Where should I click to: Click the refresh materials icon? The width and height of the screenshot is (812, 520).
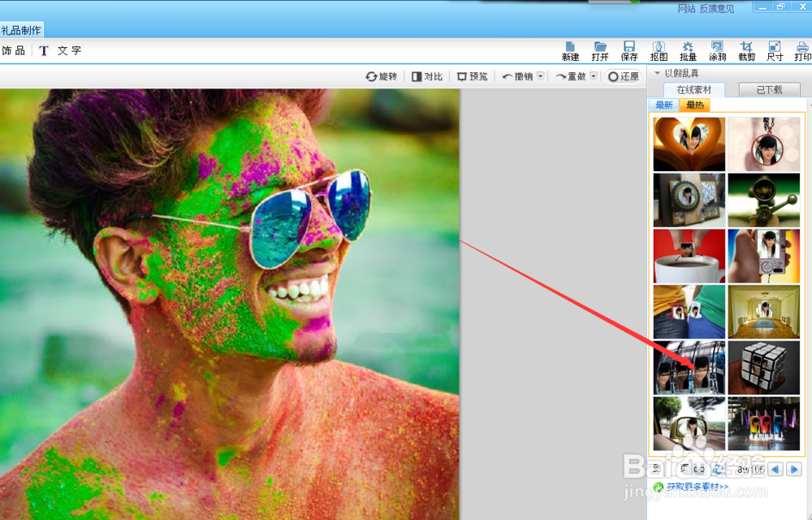click(719, 469)
